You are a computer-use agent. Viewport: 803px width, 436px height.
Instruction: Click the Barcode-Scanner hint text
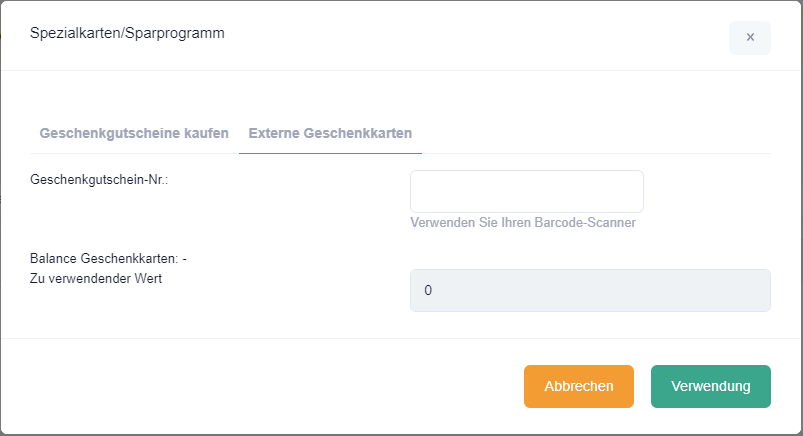coord(523,222)
